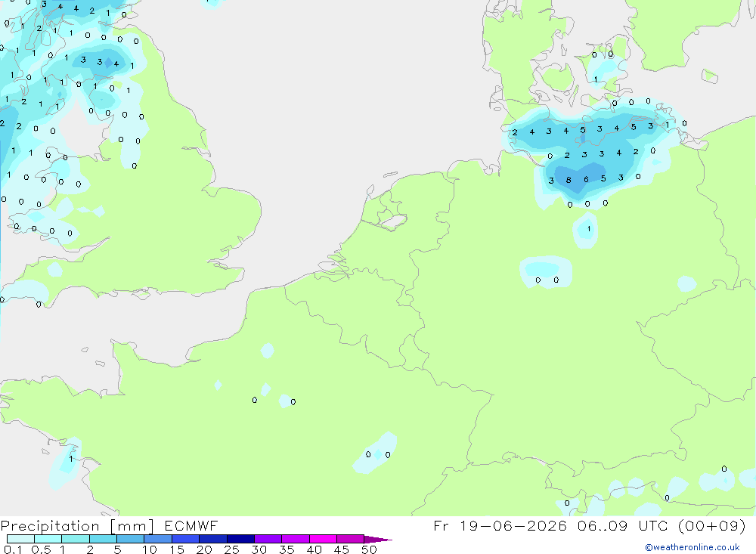Open the weatheronline.co.uk copyright link
The height and width of the screenshot is (554, 756).
point(692,547)
